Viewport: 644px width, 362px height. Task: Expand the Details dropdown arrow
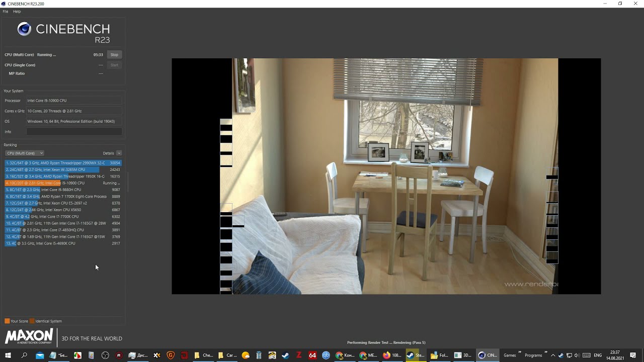119,153
